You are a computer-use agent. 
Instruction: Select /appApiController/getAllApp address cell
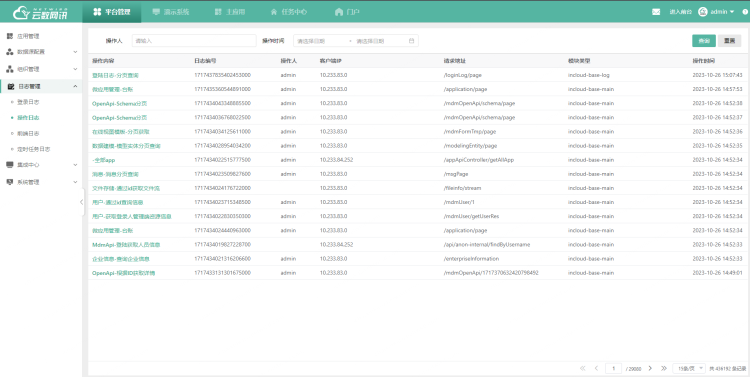tap(479, 160)
